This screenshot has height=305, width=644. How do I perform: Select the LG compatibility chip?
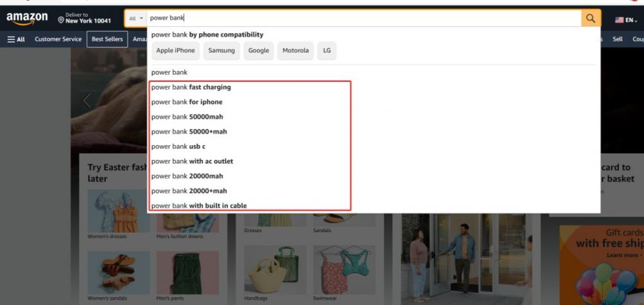point(327,50)
